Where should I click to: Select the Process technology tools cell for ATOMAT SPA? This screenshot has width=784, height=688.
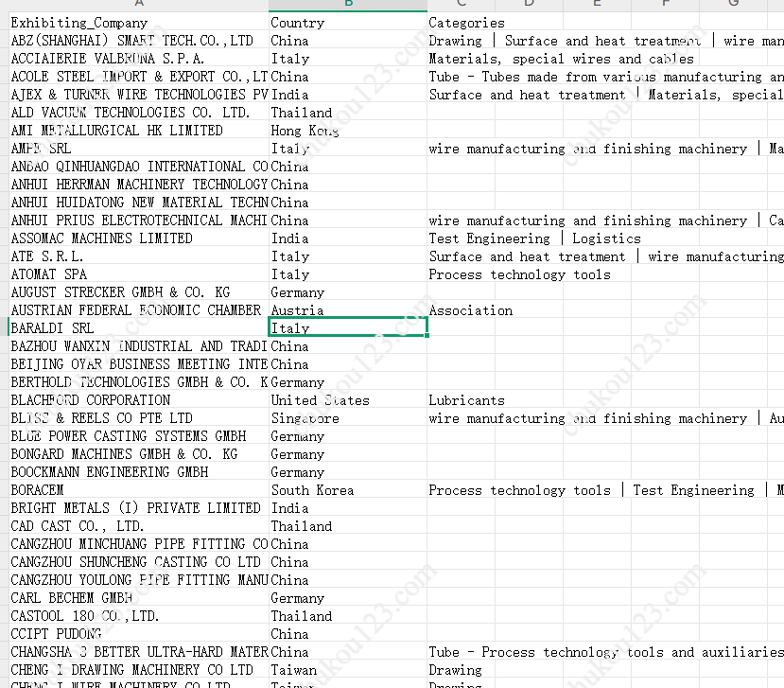tap(519, 274)
